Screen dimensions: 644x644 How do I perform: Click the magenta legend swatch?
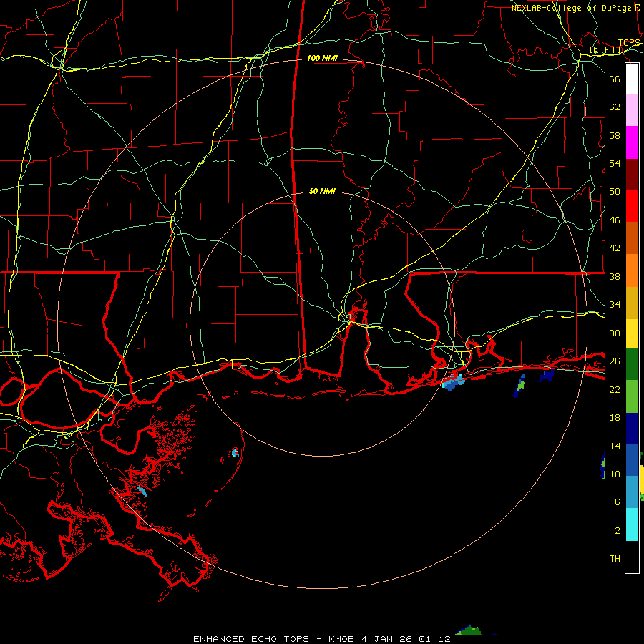[632, 142]
